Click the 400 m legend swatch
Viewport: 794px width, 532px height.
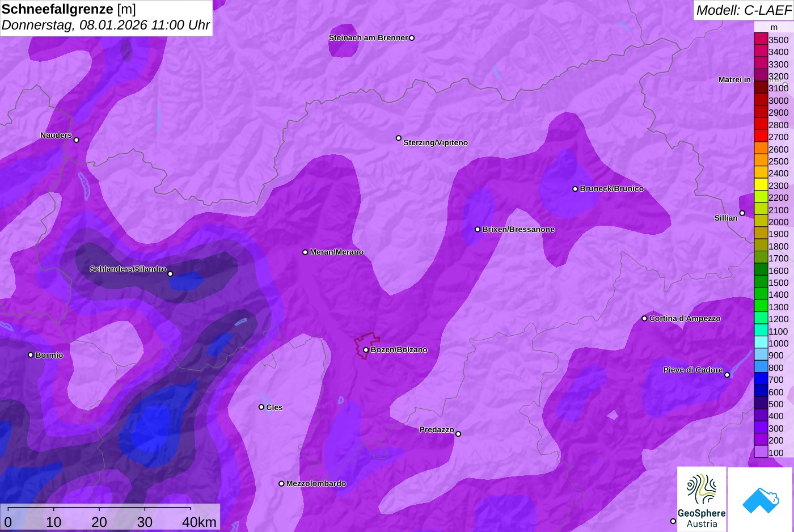761,416
